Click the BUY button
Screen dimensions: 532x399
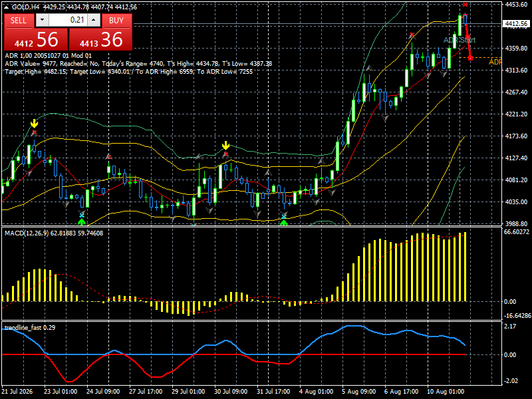[x=116, y=21]
